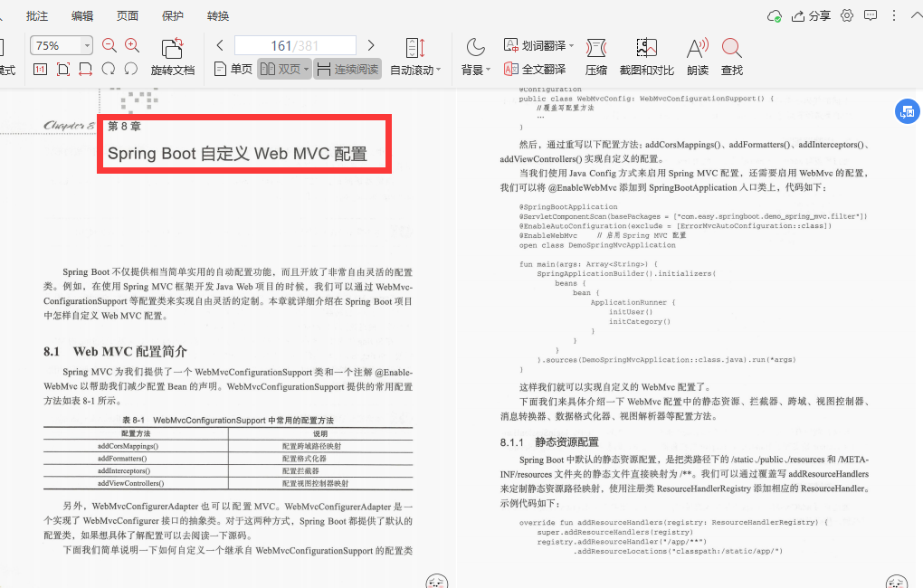Open the 编辑 tab

coord(81,16)
